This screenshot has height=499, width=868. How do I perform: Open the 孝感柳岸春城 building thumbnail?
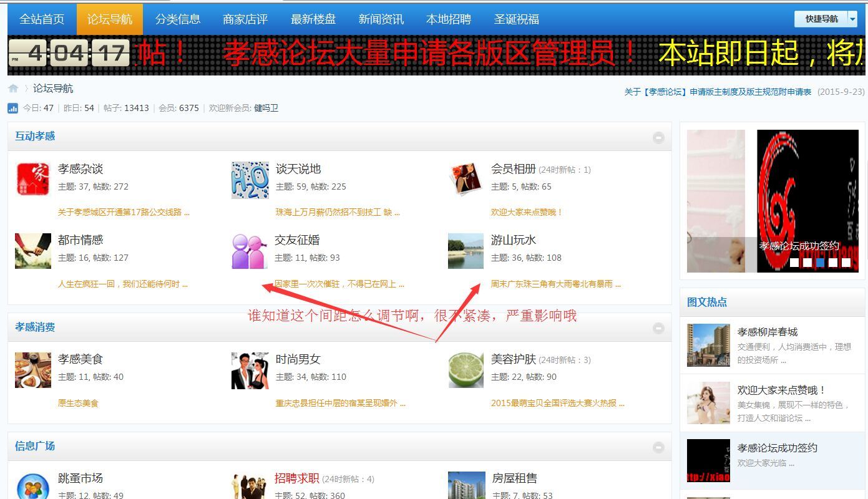(x=708, y=345)
